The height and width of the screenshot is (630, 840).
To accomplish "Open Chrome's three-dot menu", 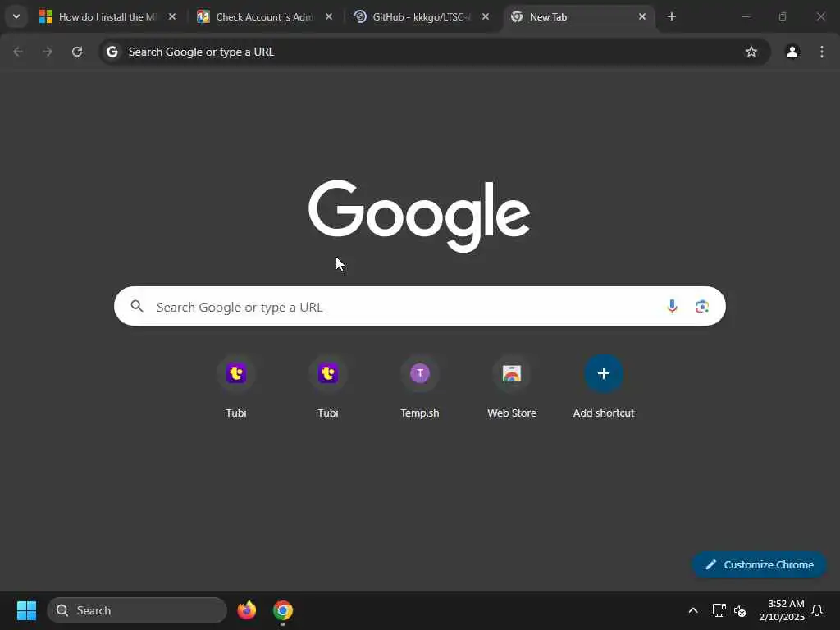I will tap(822, 52).
